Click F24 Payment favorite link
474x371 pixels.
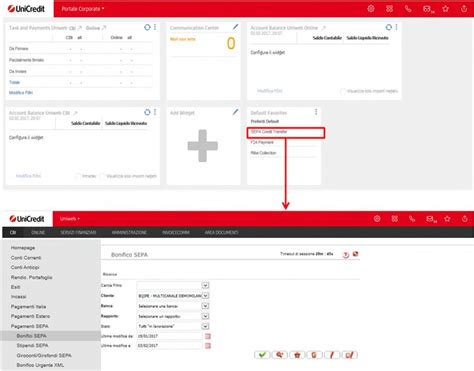(x=262, y=142)
